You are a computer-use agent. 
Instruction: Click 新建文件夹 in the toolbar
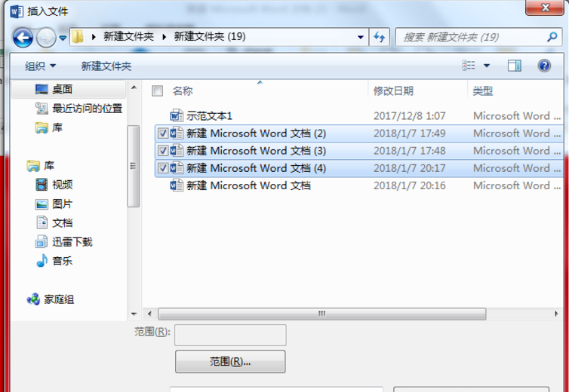(106, 66)
